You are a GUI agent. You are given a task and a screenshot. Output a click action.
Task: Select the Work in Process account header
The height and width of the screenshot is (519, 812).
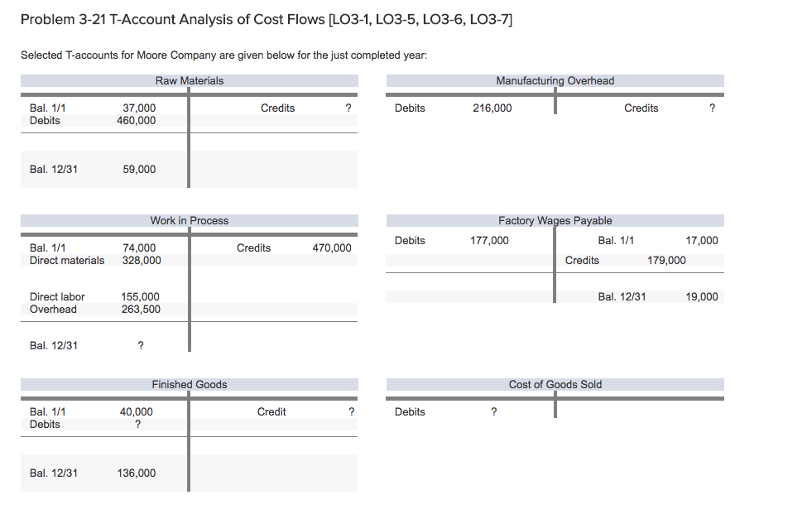[188, 220]
